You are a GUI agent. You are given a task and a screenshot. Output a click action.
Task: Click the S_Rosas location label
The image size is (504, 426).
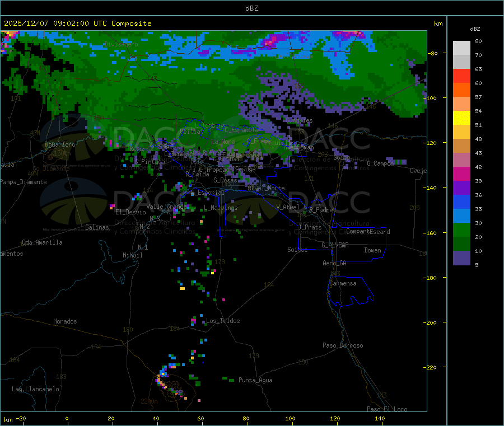[x=225, y=180]
